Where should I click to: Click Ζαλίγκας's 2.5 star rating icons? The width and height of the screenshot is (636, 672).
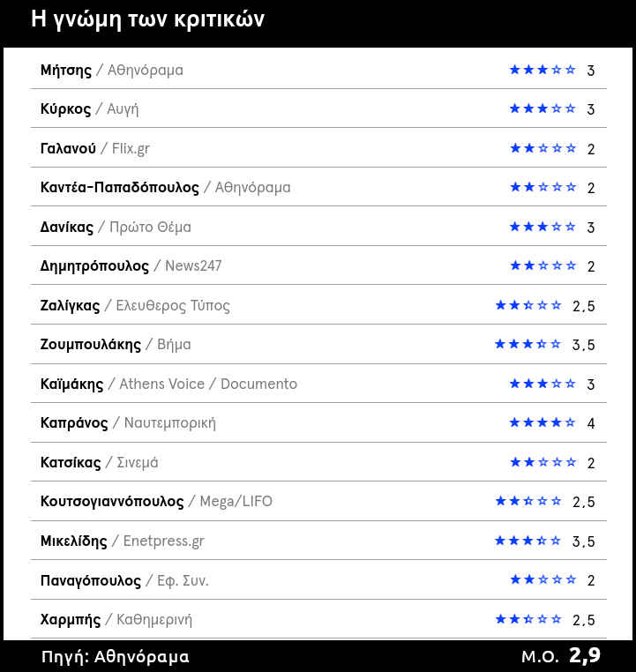click(x=528, y=305)
